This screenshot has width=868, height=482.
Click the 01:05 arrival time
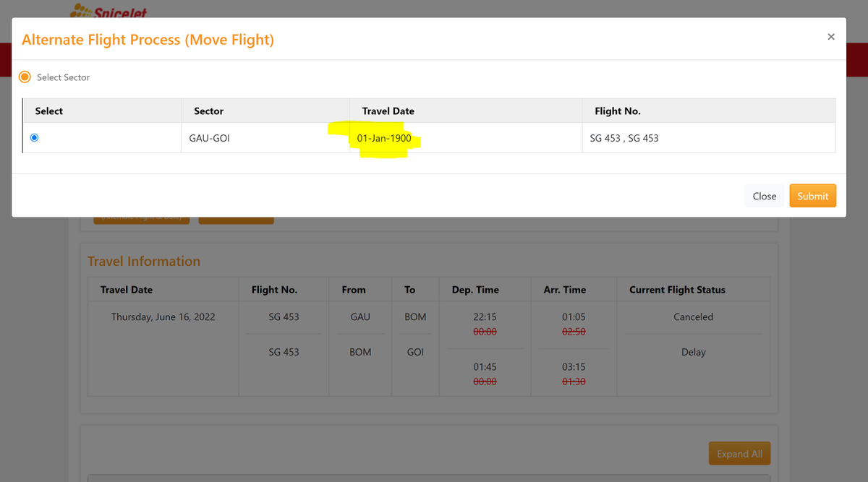click(x=574, y=317)
